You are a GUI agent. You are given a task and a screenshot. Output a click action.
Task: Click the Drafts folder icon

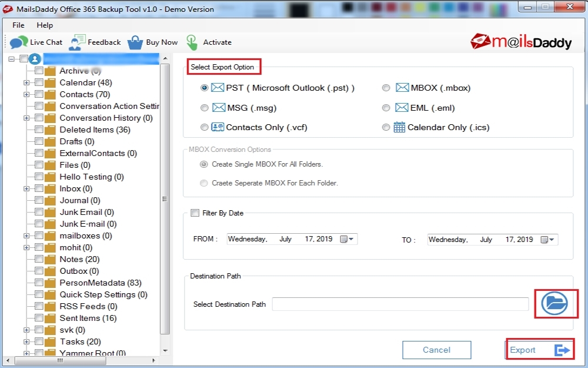(50, 141)
